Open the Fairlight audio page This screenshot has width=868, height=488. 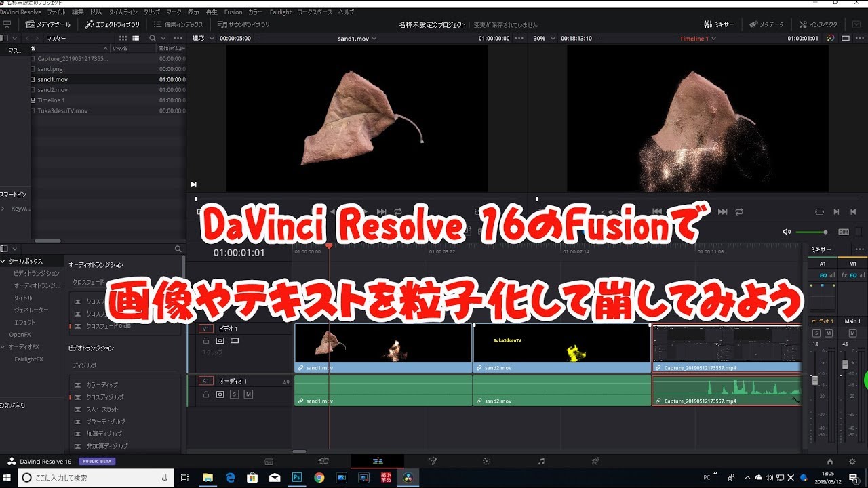point(541,460)
